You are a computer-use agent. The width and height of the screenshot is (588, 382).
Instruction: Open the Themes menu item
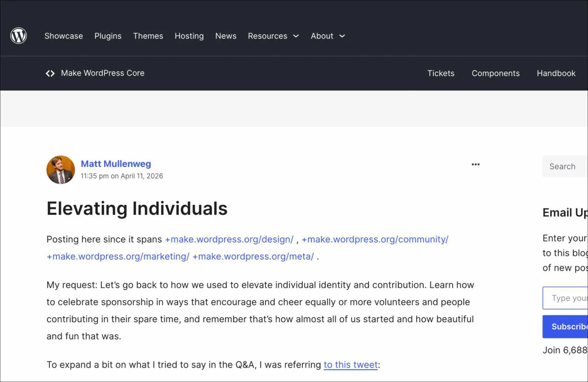148,36
